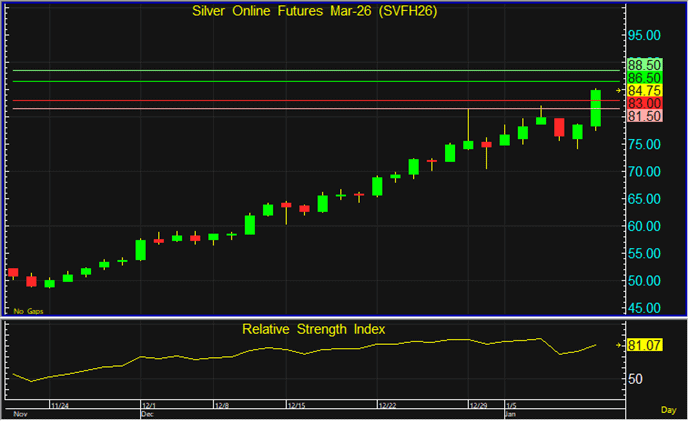Click the Relative Strength Index title
The height and width of the screenshot is (421, 689).
click(x=313, y=328)
